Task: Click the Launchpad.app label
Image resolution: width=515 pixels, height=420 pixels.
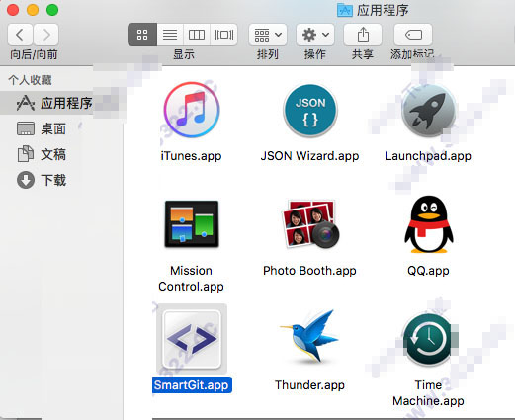Action: [428, 156]
